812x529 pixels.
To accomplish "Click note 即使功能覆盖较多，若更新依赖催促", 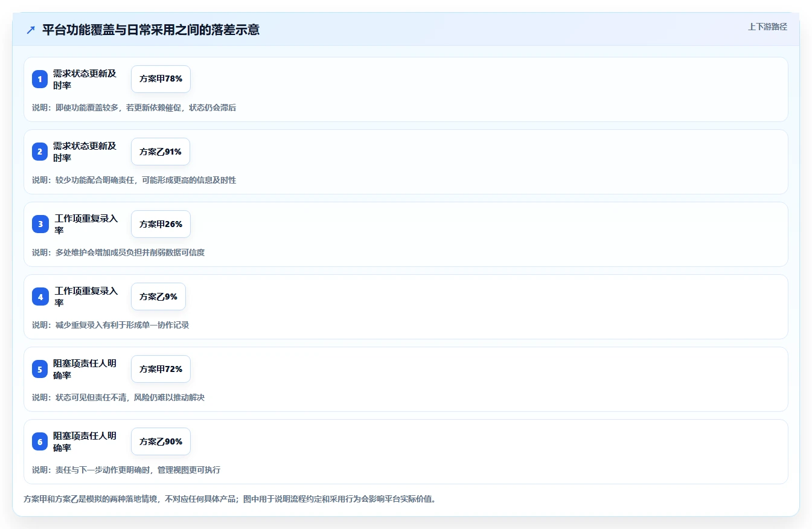I will [x=134, y=107].
